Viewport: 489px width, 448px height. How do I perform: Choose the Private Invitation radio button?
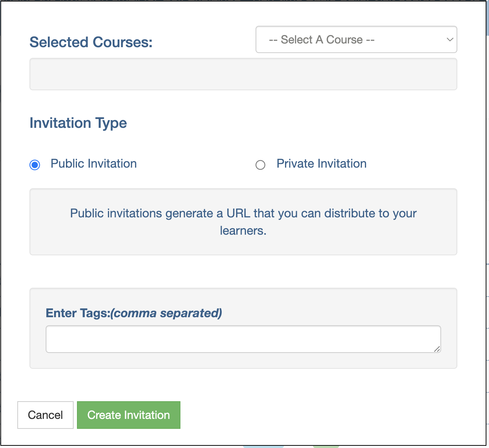click(x=260, y=165)
